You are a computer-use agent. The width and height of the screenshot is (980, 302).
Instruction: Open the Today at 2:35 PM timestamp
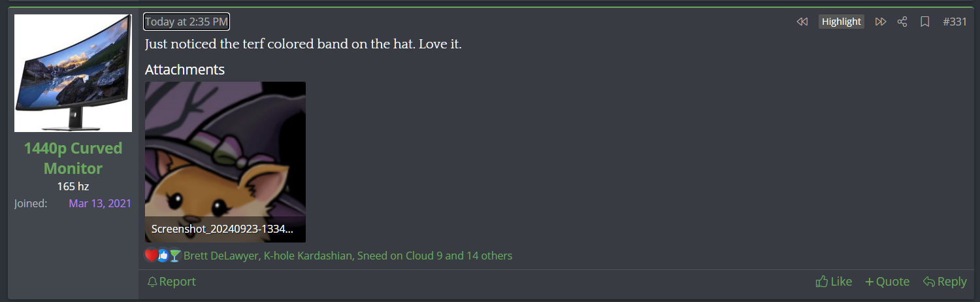(x=186, y=22)
